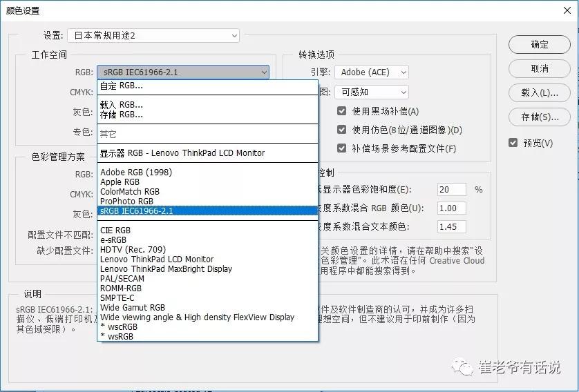579x392 pixels.
Task: Click the 确定 button
Action: coord(539,44)
